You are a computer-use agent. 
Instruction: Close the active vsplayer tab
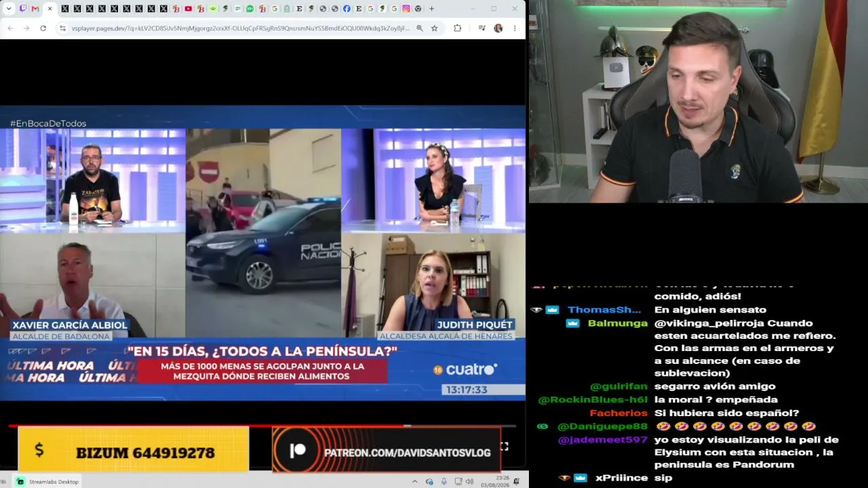pyautogui.click(x=50, y=9)
